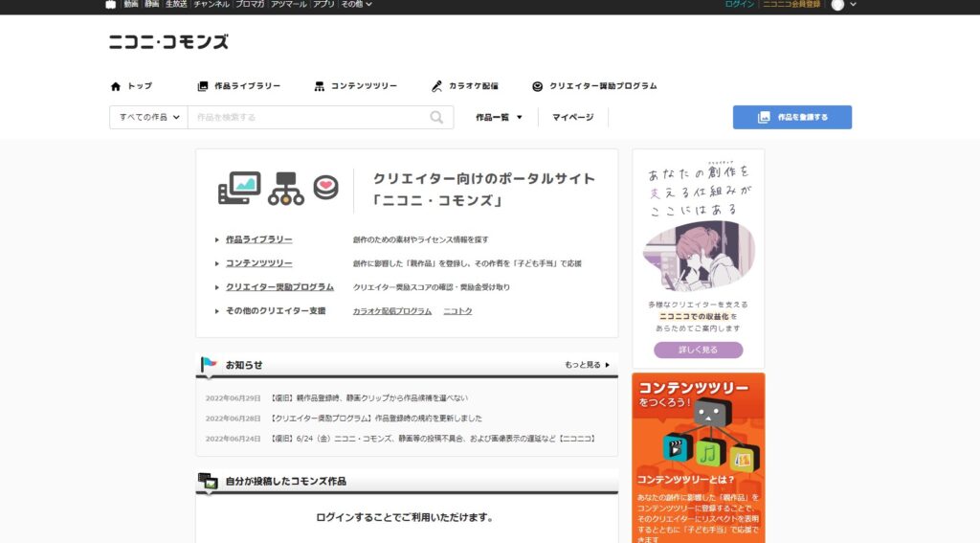Screen dimensions: 980x543
Task: Click arrow bullet beside その他のクリエイター支援
Action: [217, 311]
